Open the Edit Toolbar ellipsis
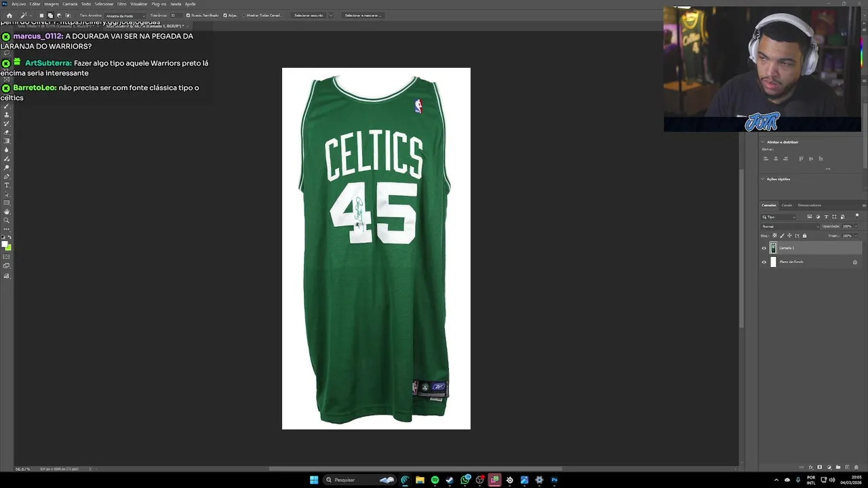The width and height of the screenshot is (868, 488). (7, 229)
